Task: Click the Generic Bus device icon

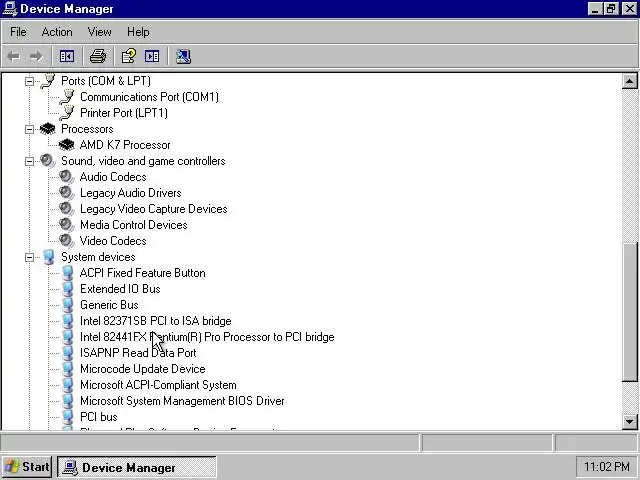Action: pyautogui.click(x=67, y=305)
